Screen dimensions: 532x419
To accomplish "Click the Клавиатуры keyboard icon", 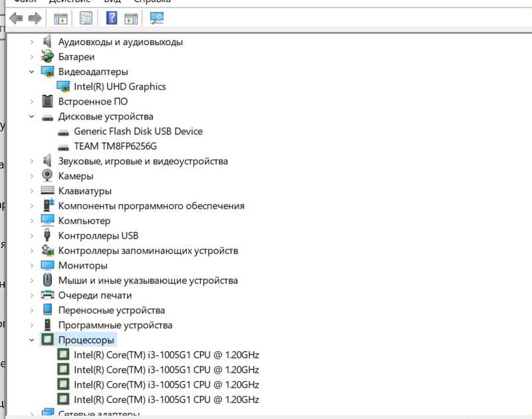I will tap(47, 190).
